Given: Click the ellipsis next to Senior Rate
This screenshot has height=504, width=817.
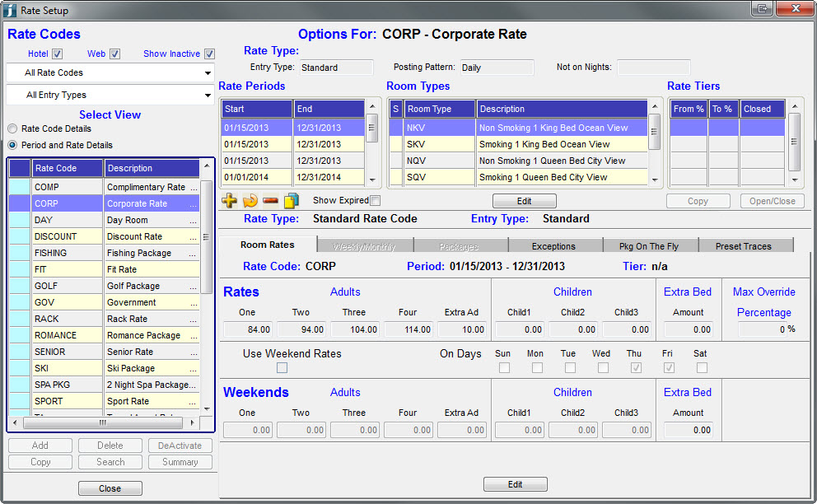Looking at the screenshot, I should click(x=194, y=352).
